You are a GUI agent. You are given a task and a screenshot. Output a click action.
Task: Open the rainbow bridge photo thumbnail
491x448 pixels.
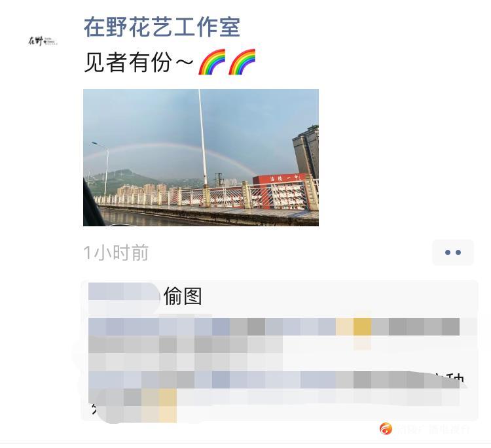pos(201,158)
